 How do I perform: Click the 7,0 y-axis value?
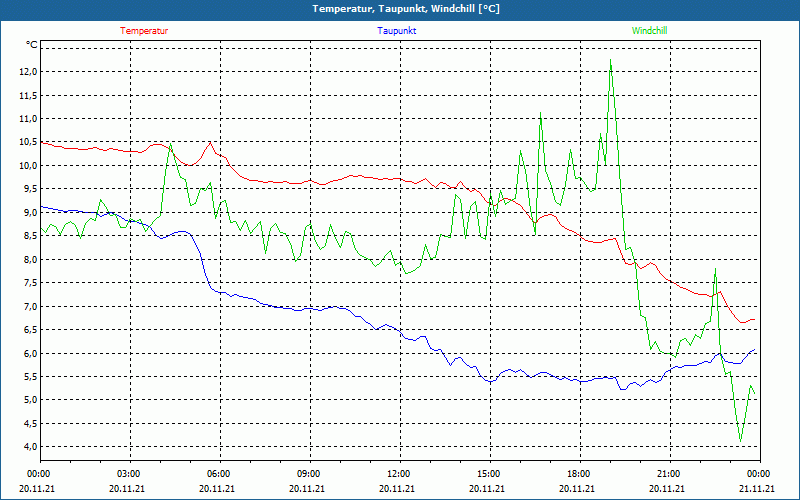click(30, 306)
